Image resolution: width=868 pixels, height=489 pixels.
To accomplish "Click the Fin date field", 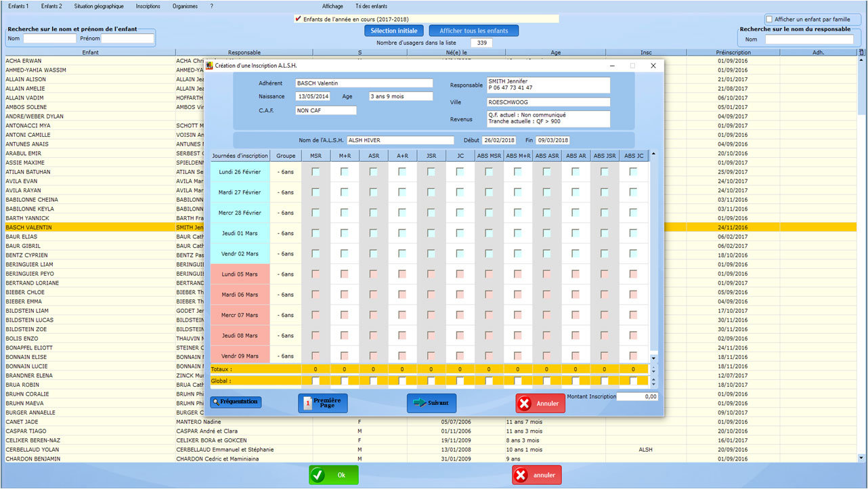I will click(x=552, y=140).
